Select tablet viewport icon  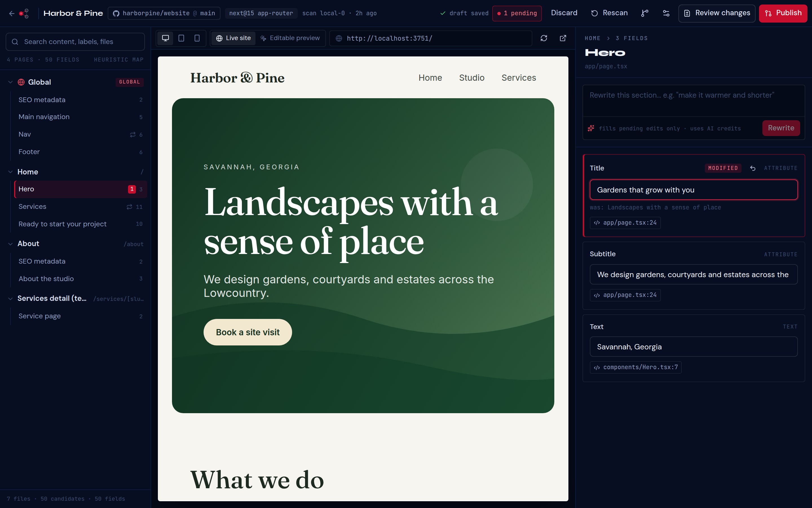pos(181,38)
